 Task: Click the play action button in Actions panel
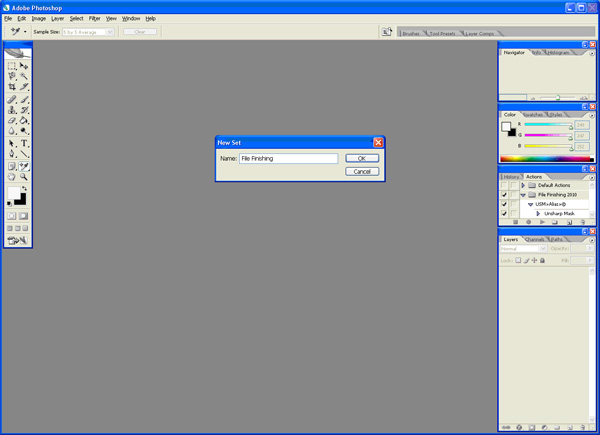click(x=542, y=222)
